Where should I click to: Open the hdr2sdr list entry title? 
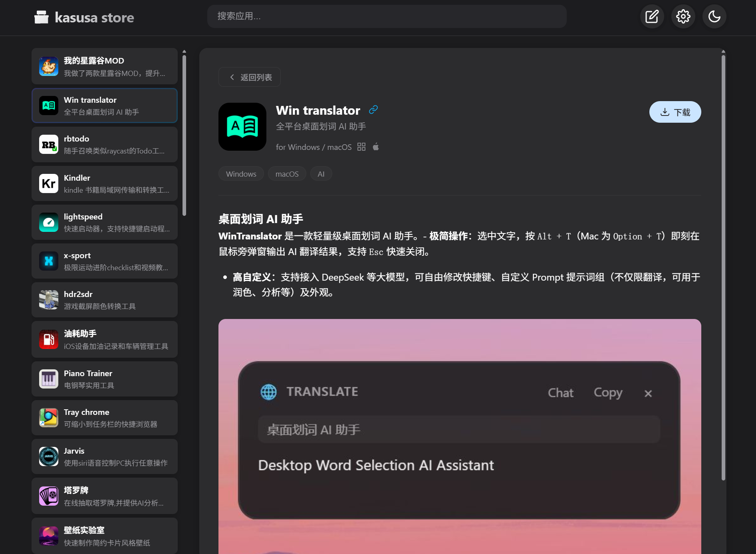click(78, 294)
